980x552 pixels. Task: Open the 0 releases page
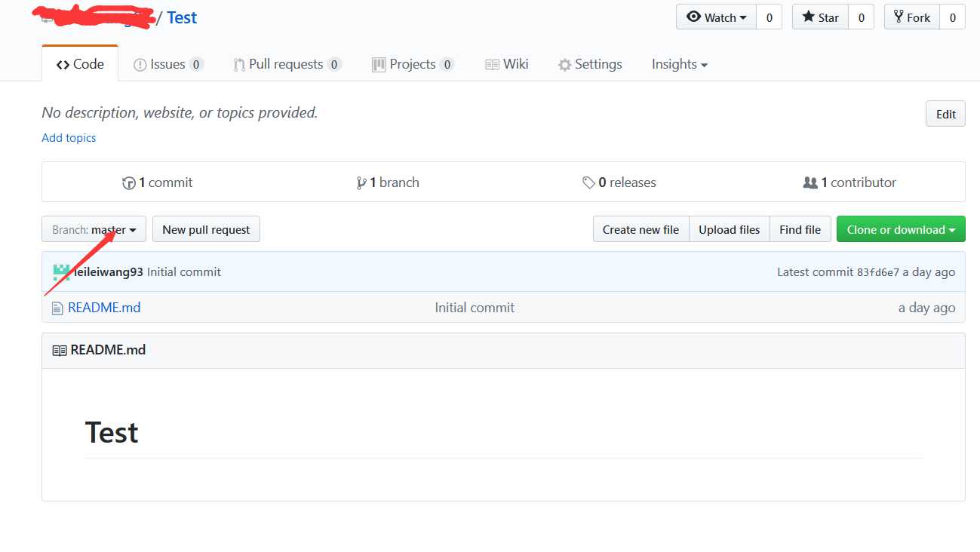619,182
